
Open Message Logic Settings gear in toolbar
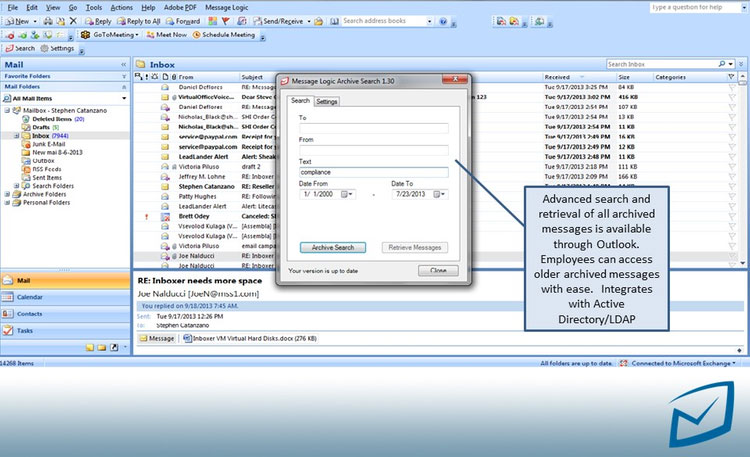pyautogui.click(x=57, y=48)
